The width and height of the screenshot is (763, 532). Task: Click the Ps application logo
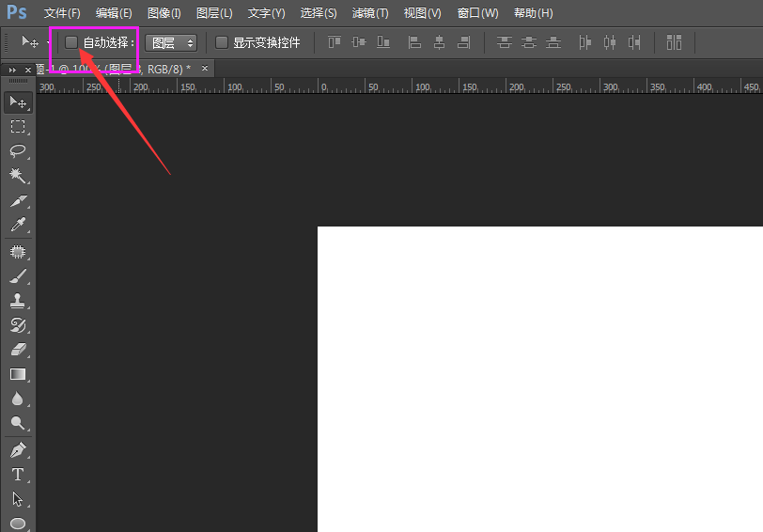(17, 12)
